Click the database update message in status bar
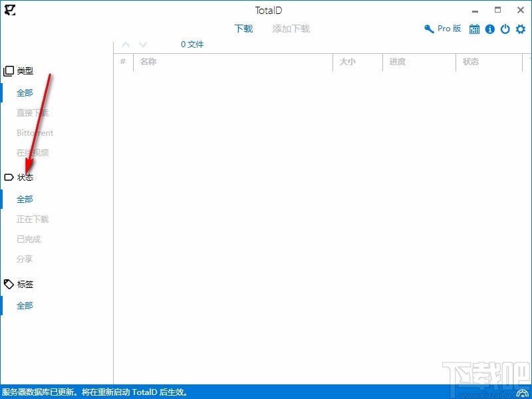 [93, 392]
